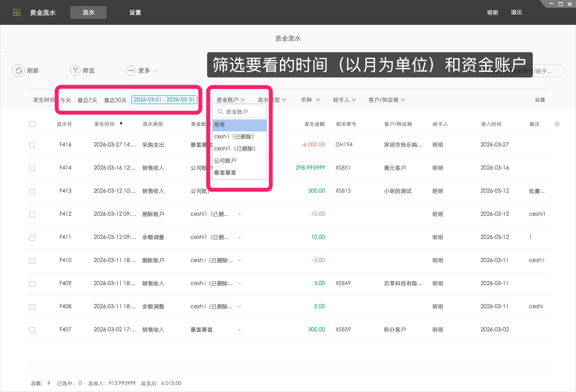Click the colorful app logo icon
The image size is (576, 392).
[x=17, y=12]
